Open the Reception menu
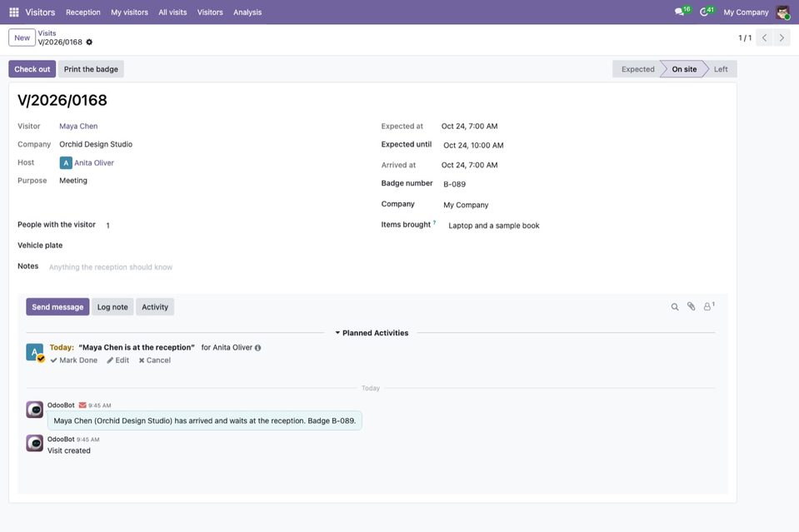The width and height of the screenshot is (799, 532). 83,12
